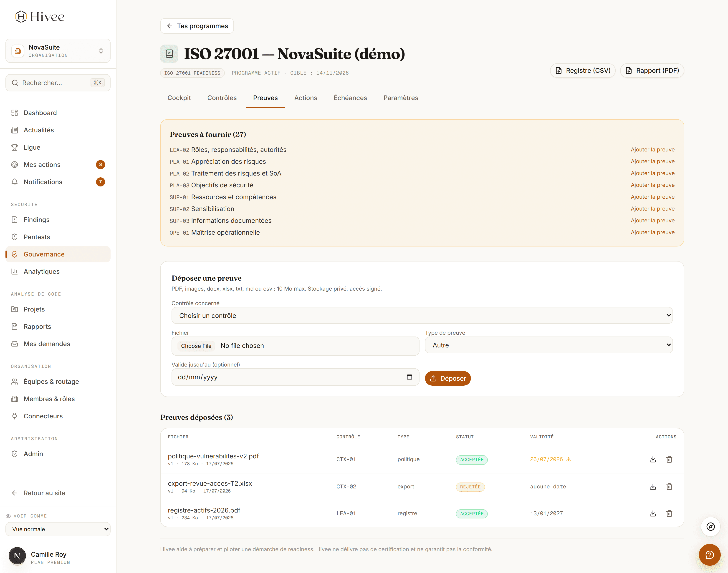Click the 'aucune date' validity cell
This screenshot has width=728, height=573.
pyautogui.click(x=548, y=486)
